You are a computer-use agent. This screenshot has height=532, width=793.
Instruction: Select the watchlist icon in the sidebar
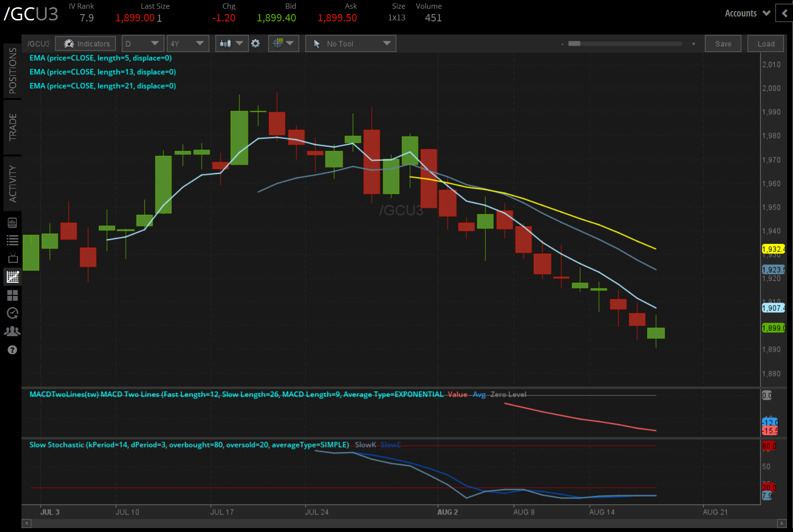tap(13, 240)
